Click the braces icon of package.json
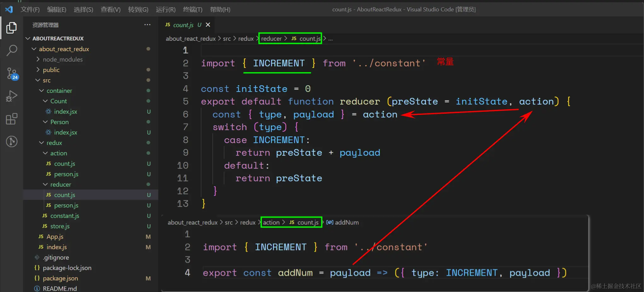 pyautogui.click(x=37, y=278)
